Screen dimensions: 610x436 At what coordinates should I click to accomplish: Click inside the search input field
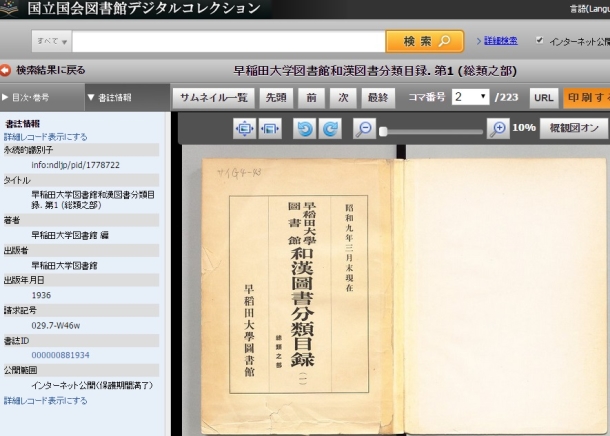point(229,41)
